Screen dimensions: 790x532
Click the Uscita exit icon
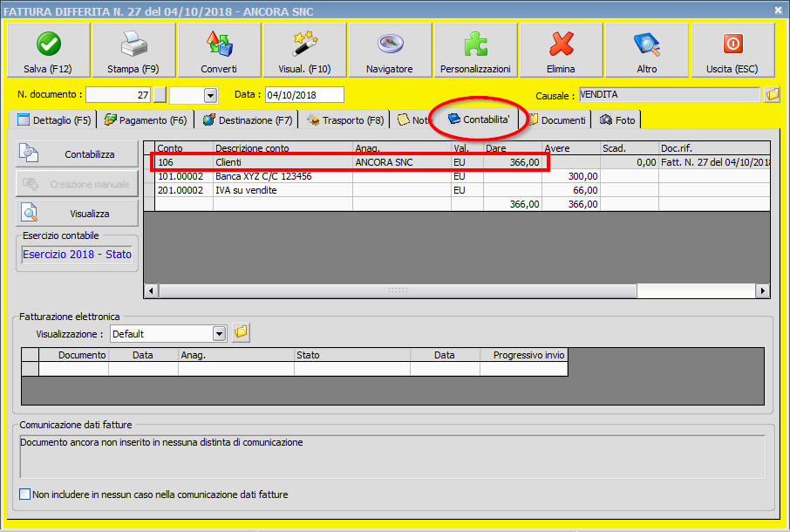click(732, 49)
